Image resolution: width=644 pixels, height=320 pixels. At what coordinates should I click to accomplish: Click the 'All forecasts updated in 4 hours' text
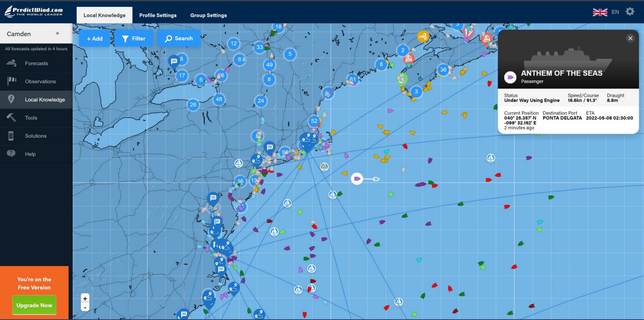36,49
